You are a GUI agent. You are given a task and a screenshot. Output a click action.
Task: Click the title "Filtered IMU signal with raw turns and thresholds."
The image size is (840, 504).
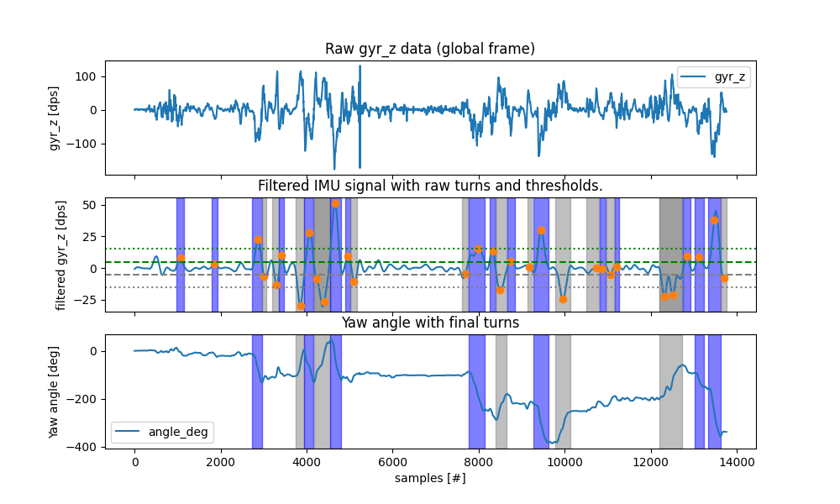pos(429,186)
